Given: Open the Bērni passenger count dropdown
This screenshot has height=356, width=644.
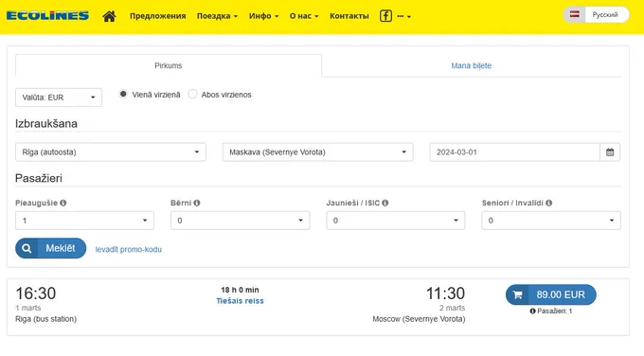Looking at the screenshot, I should pyautogui.click(x=241, y=221).
